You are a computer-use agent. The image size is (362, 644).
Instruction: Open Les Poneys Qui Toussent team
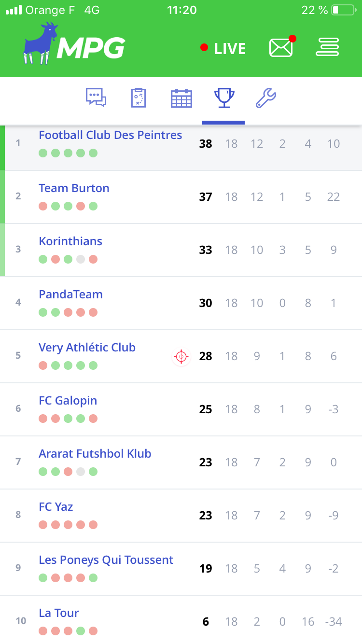(106, 560)
